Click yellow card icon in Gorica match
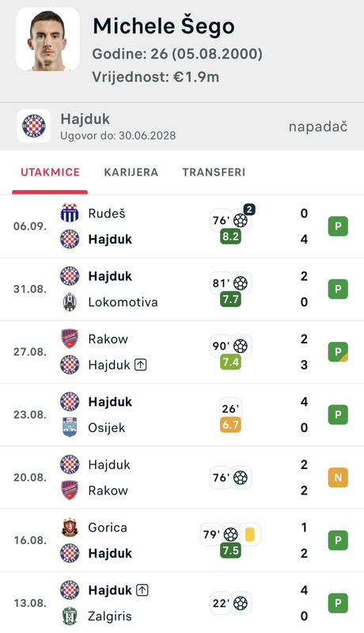 (x=250, y=535)
